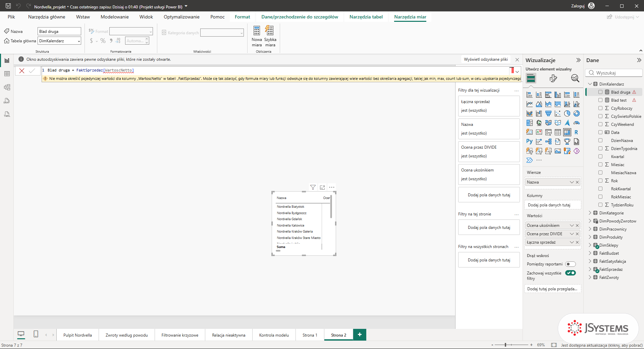The width and height of the screenshot is (644, 349).
Task: Choose the line chart visual
Action: (x=530, y=104)
